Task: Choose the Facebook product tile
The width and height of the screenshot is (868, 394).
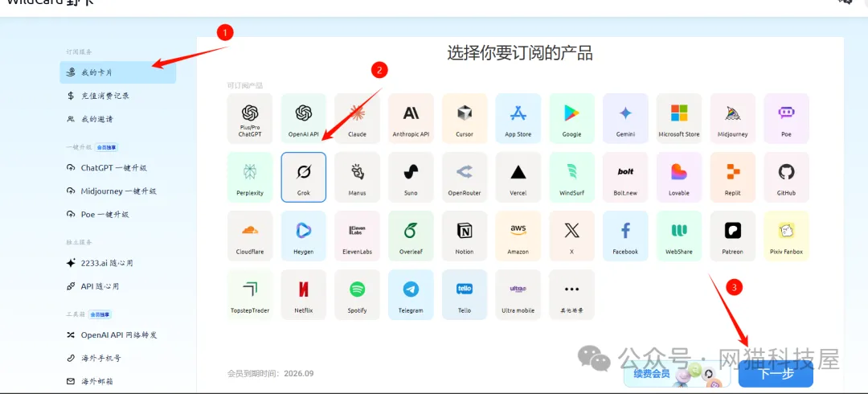Action: pos(625,236)
